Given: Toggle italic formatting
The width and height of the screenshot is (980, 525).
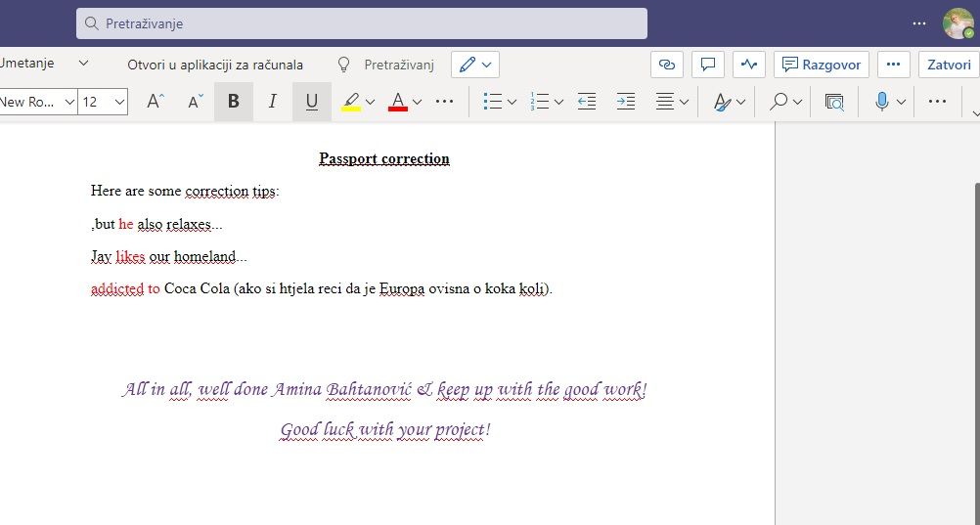Looking at the screenshot, I should [273, 102].
